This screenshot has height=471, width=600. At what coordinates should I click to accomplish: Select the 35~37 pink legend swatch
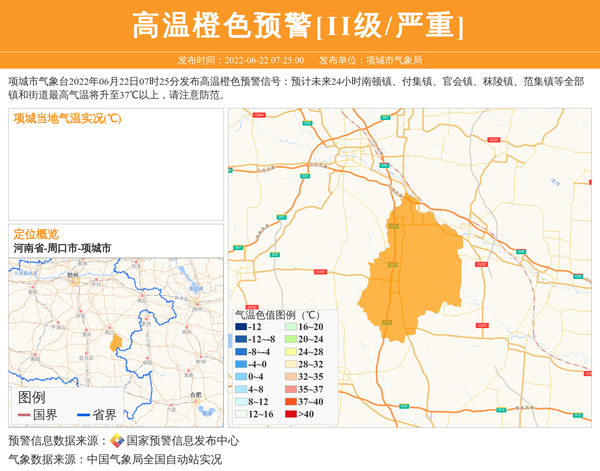click(291, 389)
